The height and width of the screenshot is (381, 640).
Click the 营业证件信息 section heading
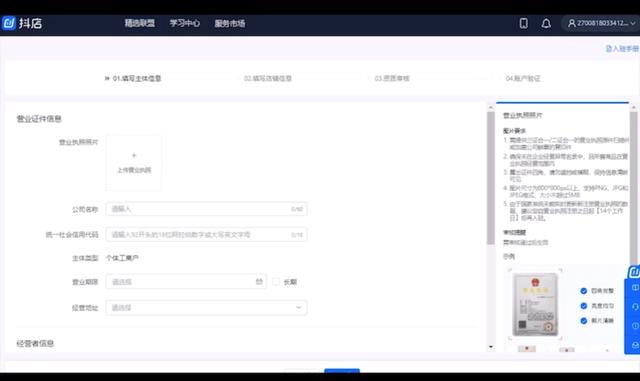coord(39,119)
